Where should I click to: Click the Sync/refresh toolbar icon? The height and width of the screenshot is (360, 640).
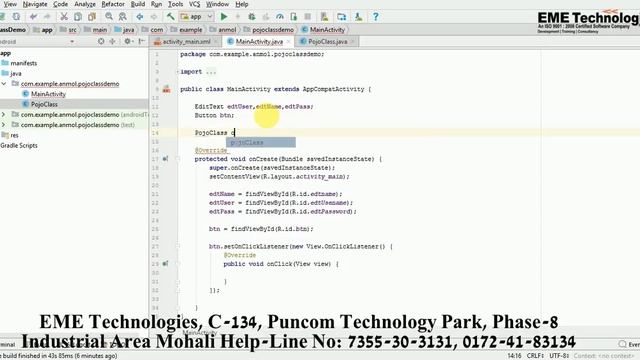[16, 17]
